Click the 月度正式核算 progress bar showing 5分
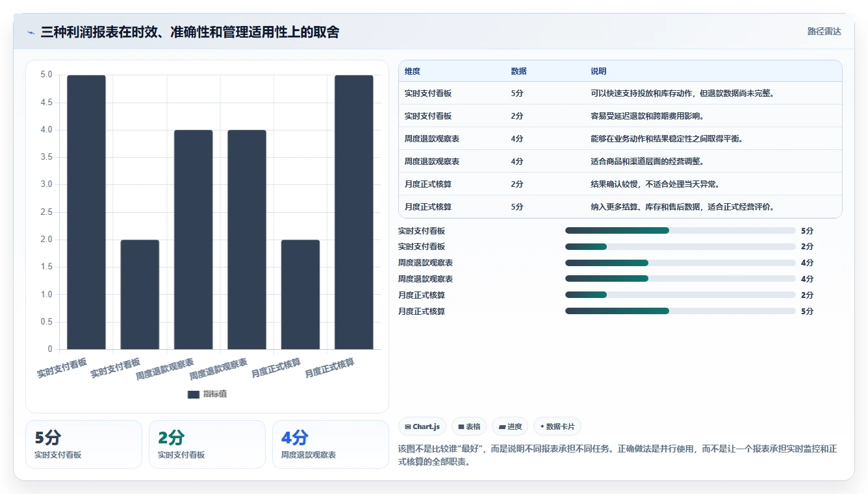The image size is (868, 494). click(680, 311)
